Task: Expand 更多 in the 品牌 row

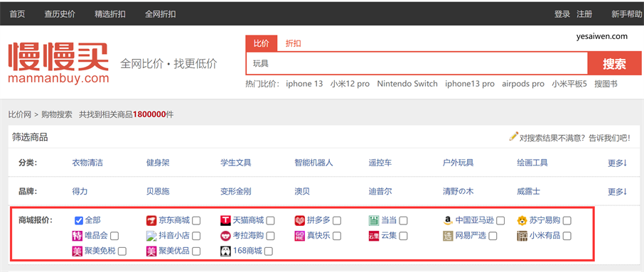Action: [x=617, y=191]
